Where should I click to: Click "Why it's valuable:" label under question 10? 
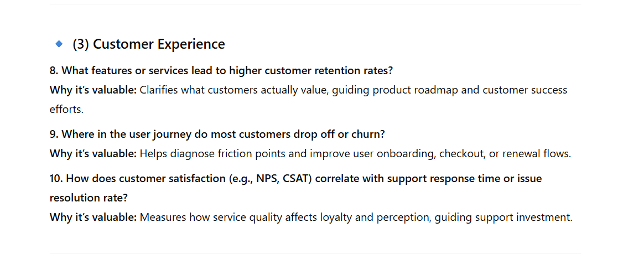point(94,217)
